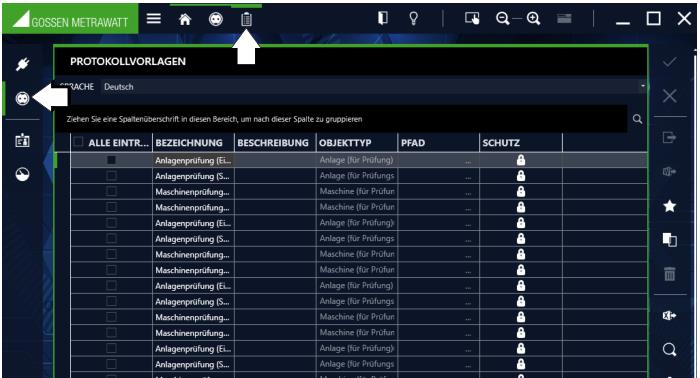Go to the home icon
This screenshot has width=700, height=378.
(x=185, y=19)
